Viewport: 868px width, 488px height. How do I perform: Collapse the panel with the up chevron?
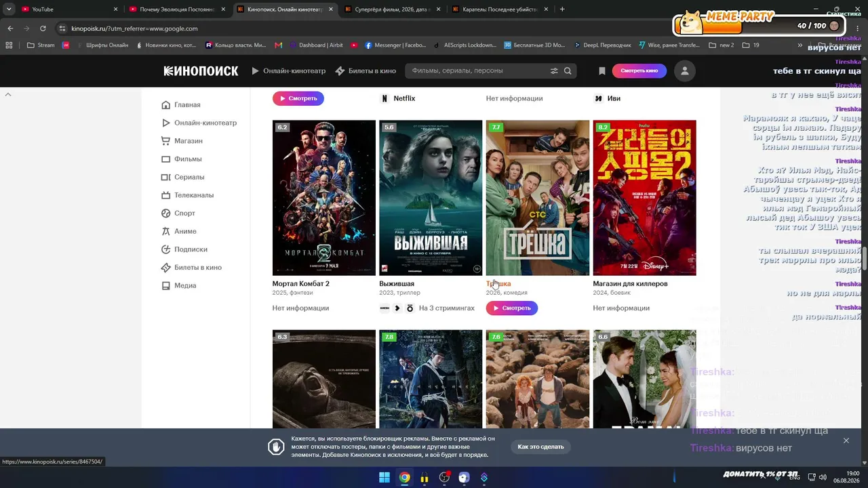point(8,95)
